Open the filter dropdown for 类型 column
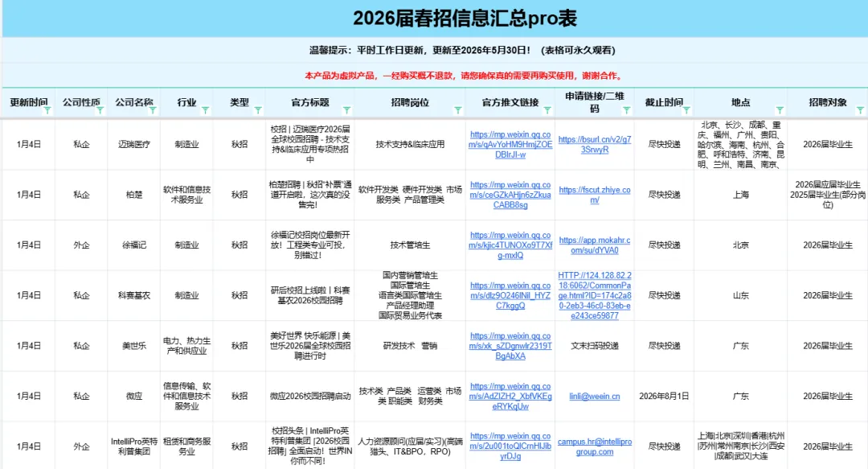 pos(258,110)
